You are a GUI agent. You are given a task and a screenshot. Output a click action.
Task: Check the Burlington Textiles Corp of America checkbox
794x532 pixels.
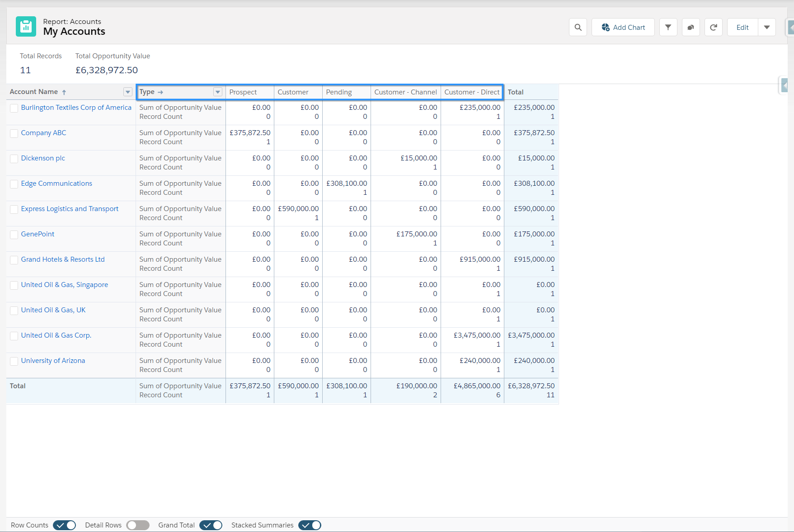click(x=14, y=108)
